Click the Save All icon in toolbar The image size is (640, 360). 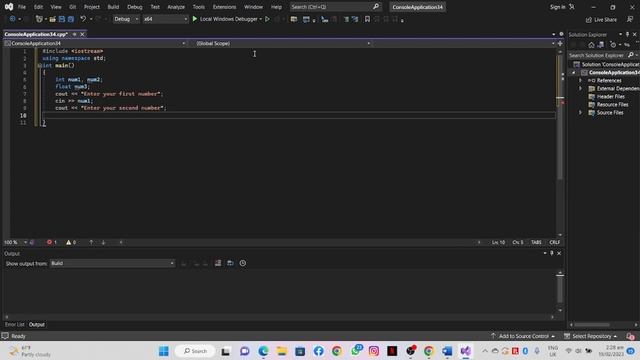coord(71,19)
